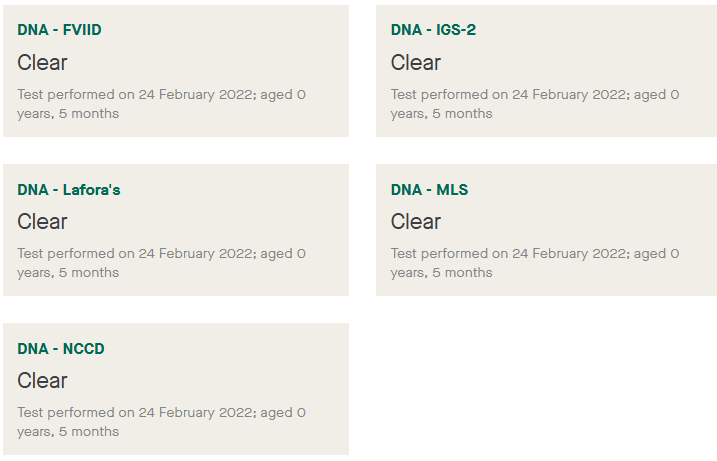This screenshot has height=461, width=717.
Task: Click 'years, 5 months' line in IGS-2 card
Action: tap(442, 114)
